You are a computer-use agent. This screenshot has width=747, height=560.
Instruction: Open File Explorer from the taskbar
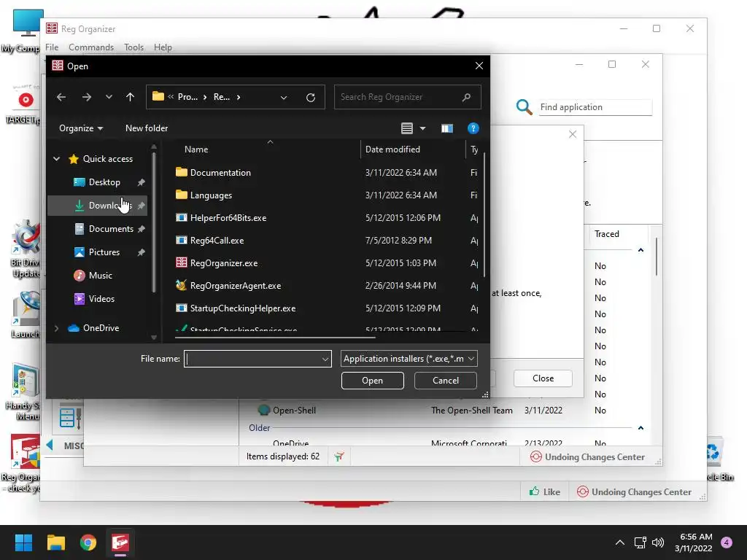coord(55,542)
